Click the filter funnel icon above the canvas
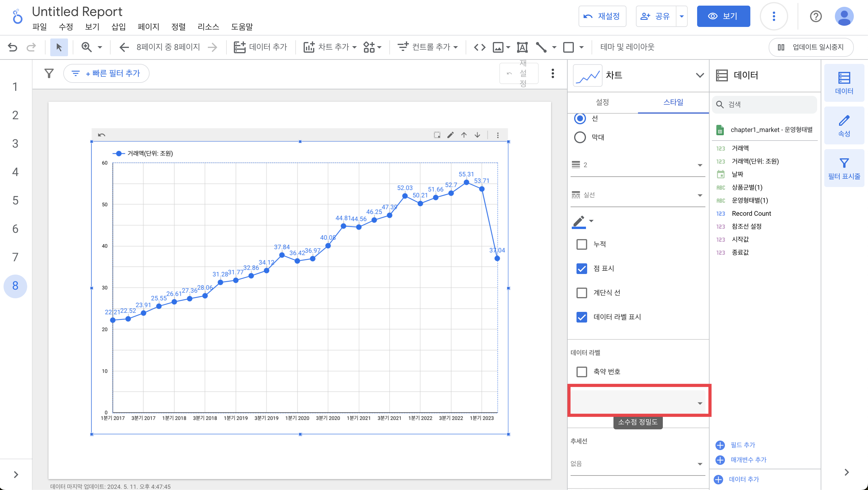The width and height of the screenshot is (868, 490). 49,73
